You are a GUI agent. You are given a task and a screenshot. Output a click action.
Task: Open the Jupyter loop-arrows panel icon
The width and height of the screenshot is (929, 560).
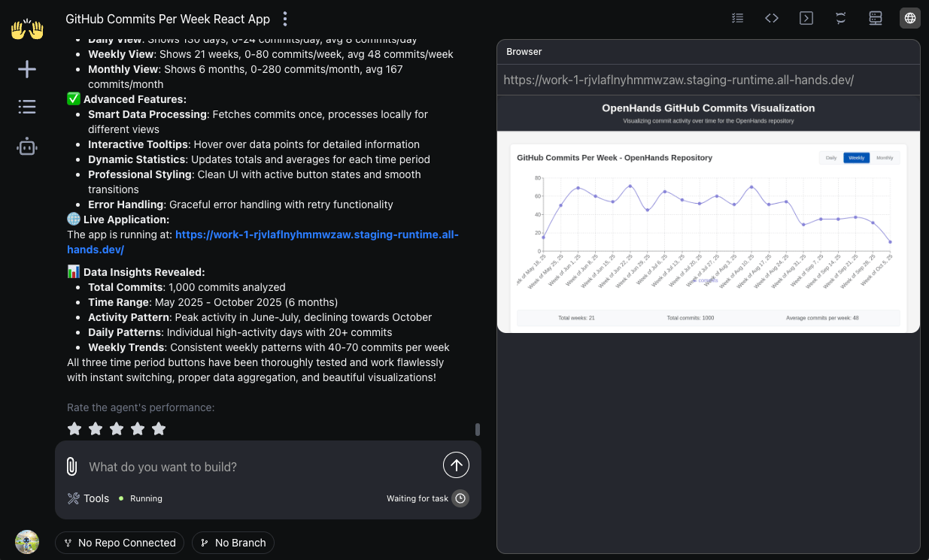pos(841,18)
